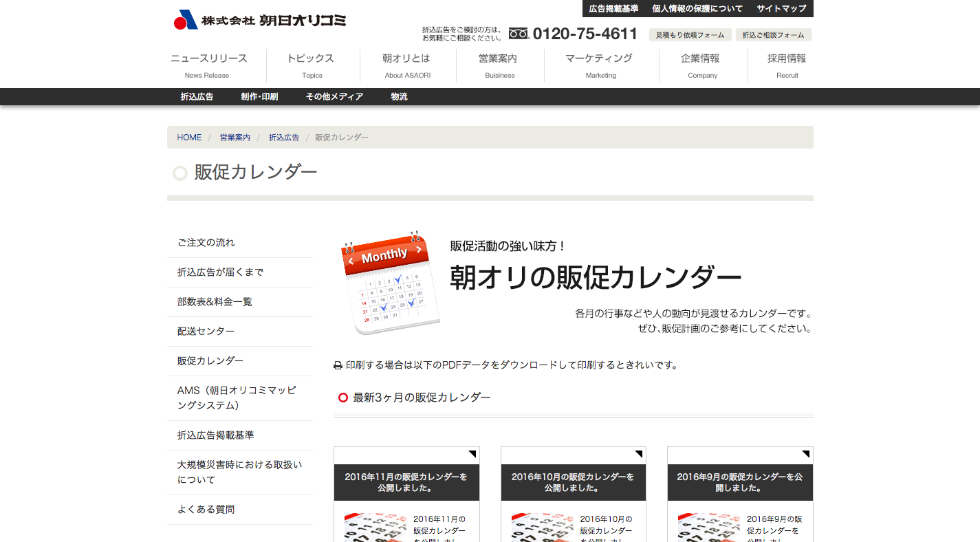Select 物流 from the black sub-navigation
This screenshot has width=980, height=542.
point(400,96)
